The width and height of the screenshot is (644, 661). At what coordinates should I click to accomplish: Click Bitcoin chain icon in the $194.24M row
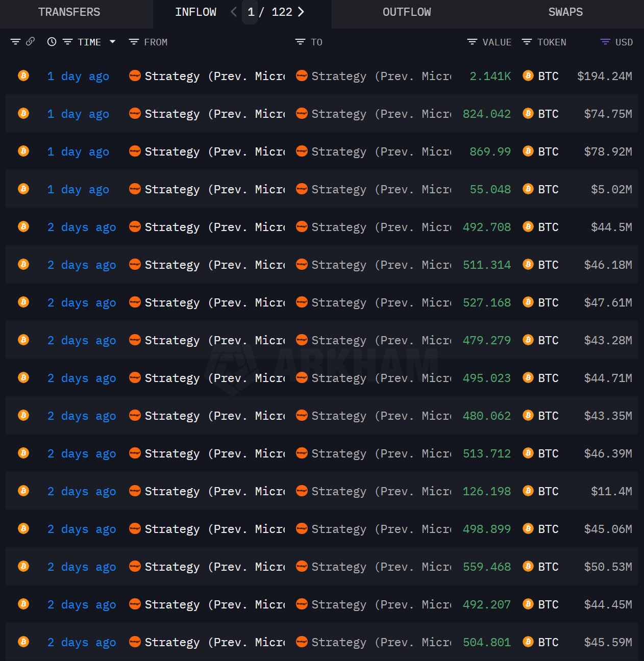[23, 76]
